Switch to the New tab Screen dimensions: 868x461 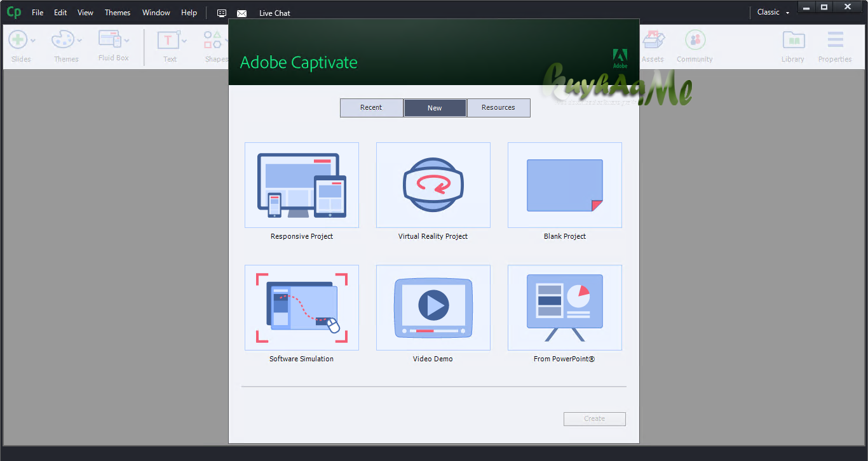point(435,108)
